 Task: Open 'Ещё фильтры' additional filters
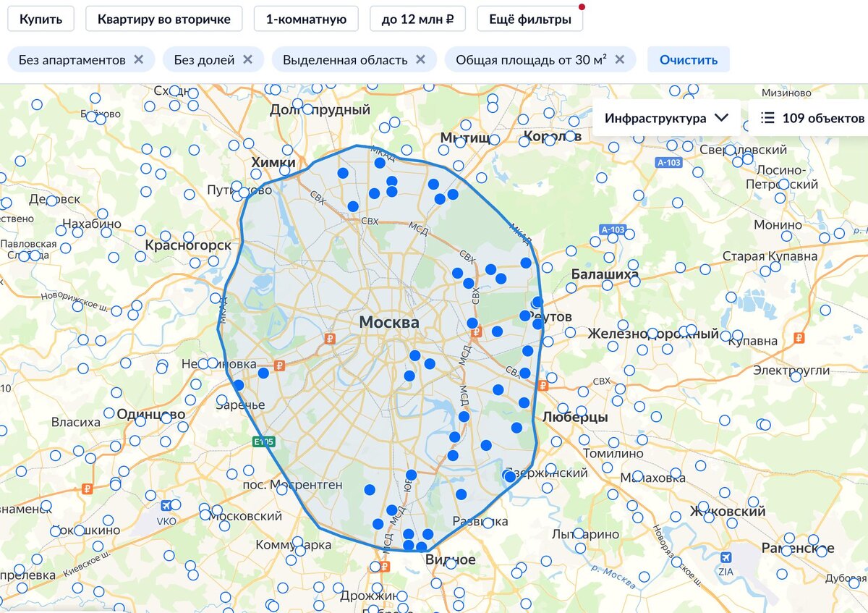pos(530,19)
